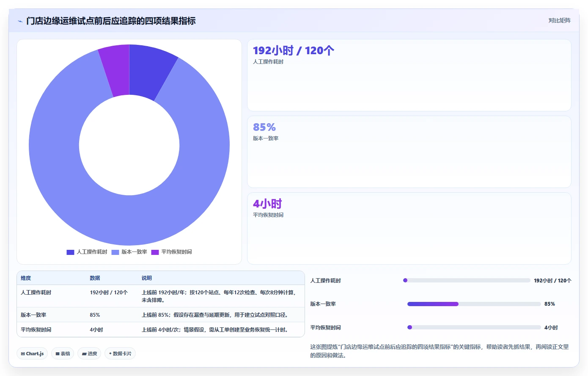This screenshot has width=588, height=376.
Task: Click the 进度 tag chip
Action: coord(89,354)
